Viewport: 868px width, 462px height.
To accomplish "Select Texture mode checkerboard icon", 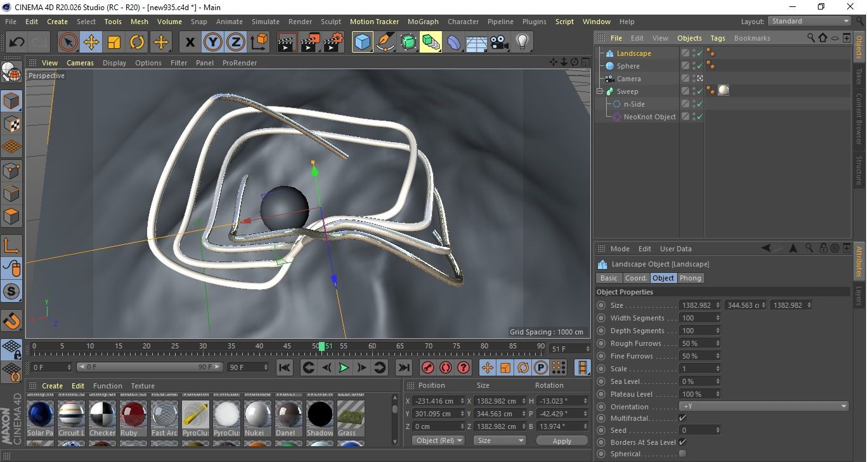I will [11, 124].
